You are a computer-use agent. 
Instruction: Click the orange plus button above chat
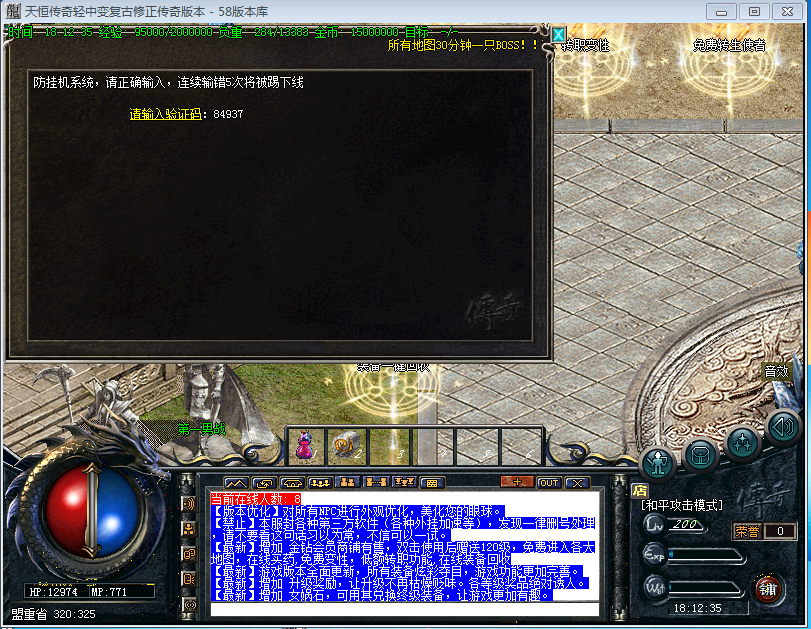pos(517,482)
